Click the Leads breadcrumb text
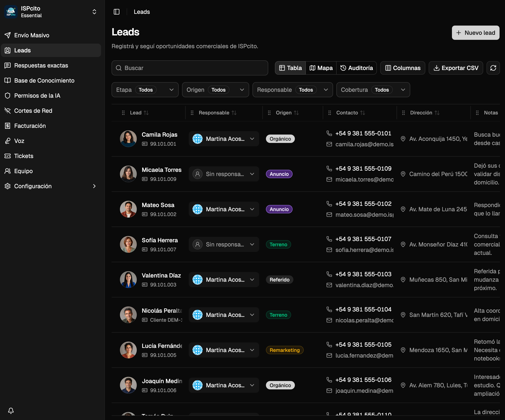Image resolution: width=505 pixels, height=420 pixels. pos(142,12)
